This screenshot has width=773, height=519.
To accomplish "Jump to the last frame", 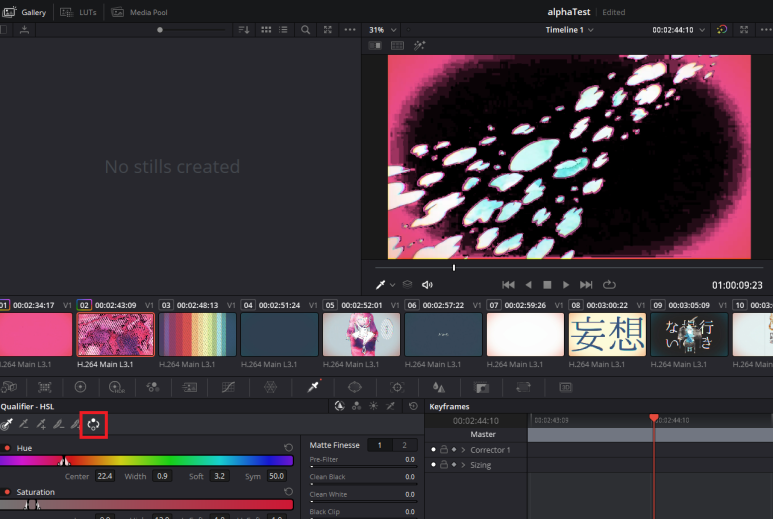I will [x=586, y=285].
